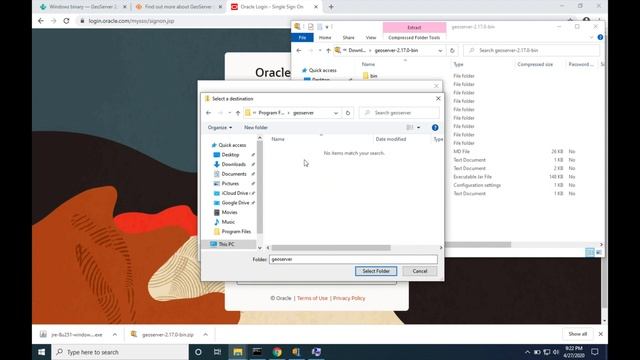Open the dialog help icon
Screen dimensions: 640x360
pyautogui.click(x=435, y=127)
